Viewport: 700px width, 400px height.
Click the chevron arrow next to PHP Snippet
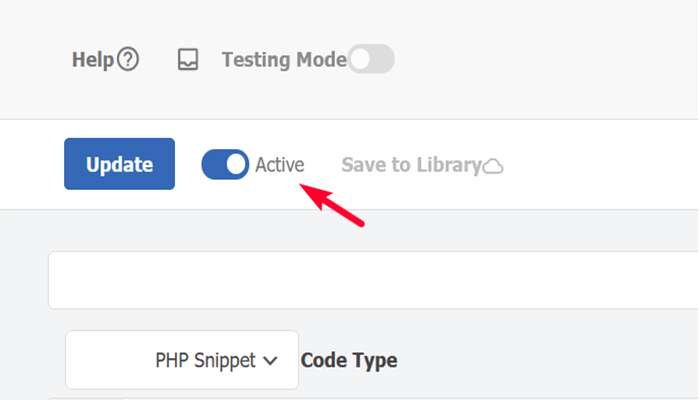(270, 361)
